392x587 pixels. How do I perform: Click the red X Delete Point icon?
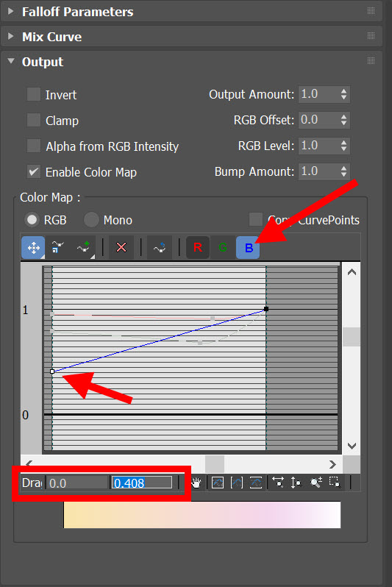pyautogui.click(x=121, y=247)
